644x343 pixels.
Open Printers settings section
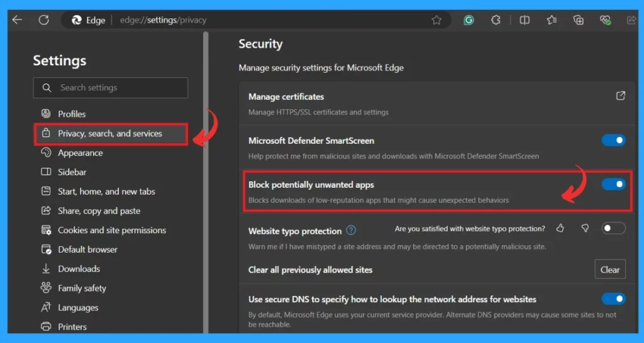(x=72, y=327)
